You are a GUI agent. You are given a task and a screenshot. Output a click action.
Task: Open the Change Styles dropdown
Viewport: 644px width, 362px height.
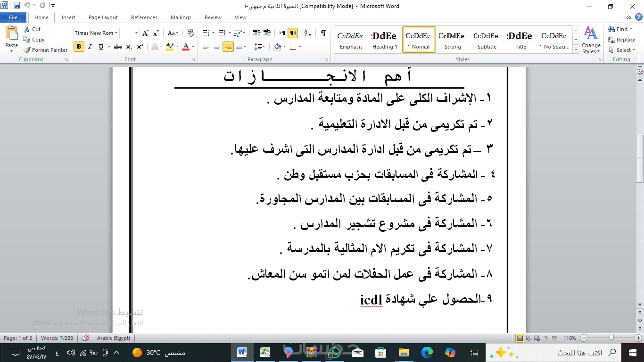click(x=591, y=40)
